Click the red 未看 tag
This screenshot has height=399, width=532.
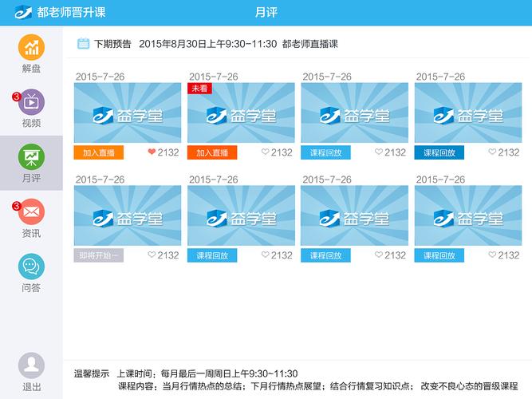199,89
